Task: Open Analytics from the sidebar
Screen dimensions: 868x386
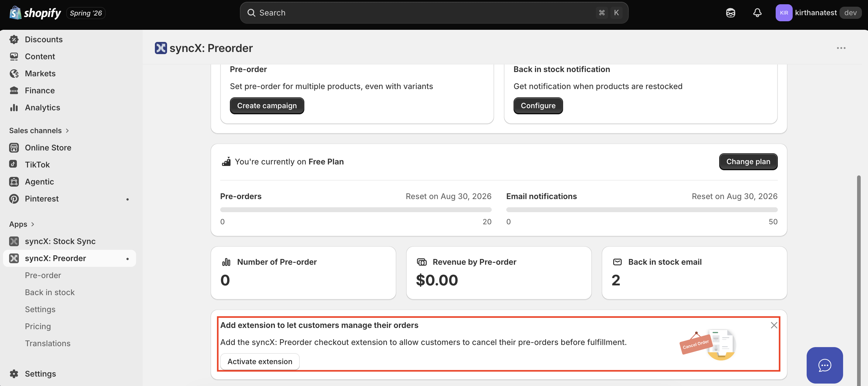Action: (x=43, y=108)
